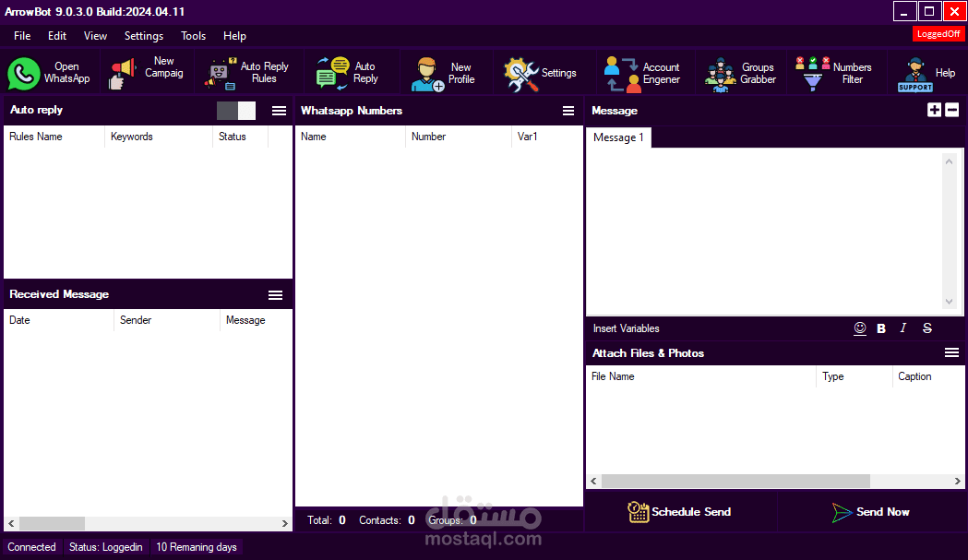Viewport: 968px width, 560px height.
Task: Open the Tools menu
Action: [193, 36]
